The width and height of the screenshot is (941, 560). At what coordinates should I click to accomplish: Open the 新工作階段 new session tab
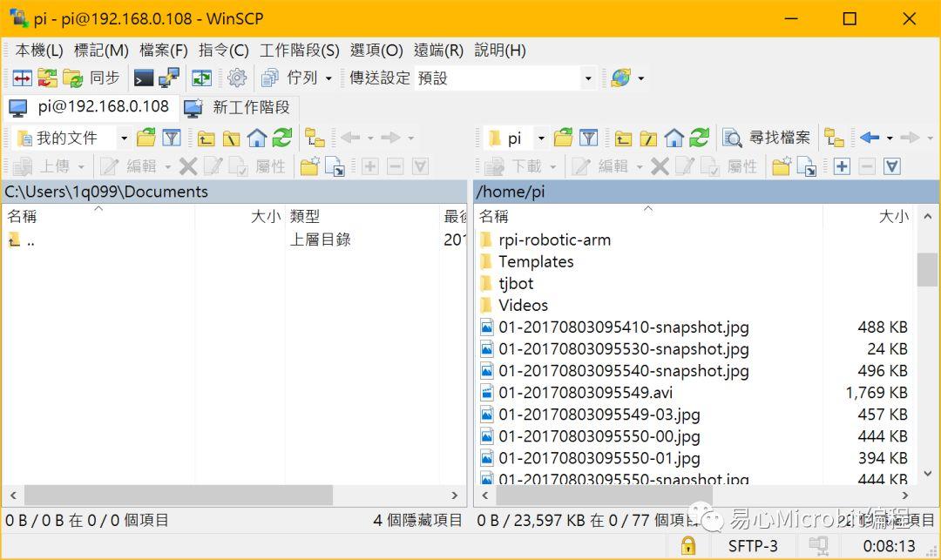[x=238, y=107]
